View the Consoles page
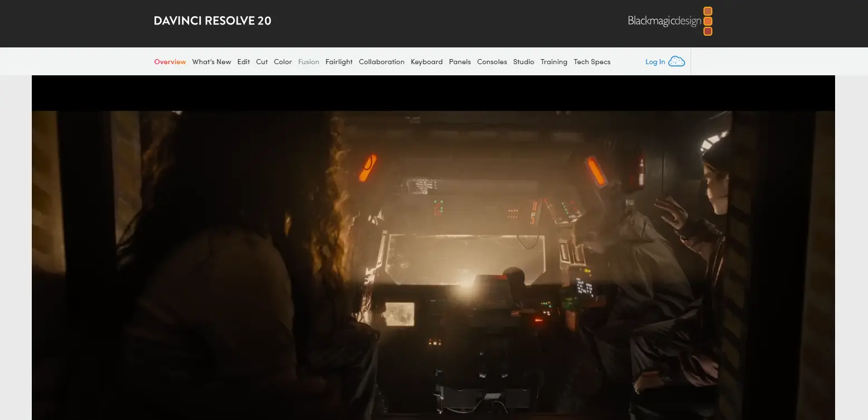The height and width of the screenshot is (420, 868). [492, 61]
